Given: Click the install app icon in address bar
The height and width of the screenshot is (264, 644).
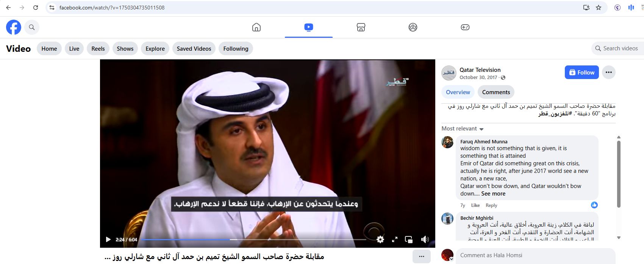Looking at the screenshot, I should [x=586, y=8].
